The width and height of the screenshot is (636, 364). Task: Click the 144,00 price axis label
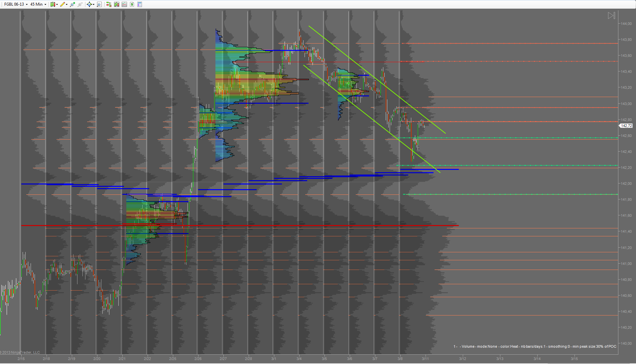[x=626, y=24]
